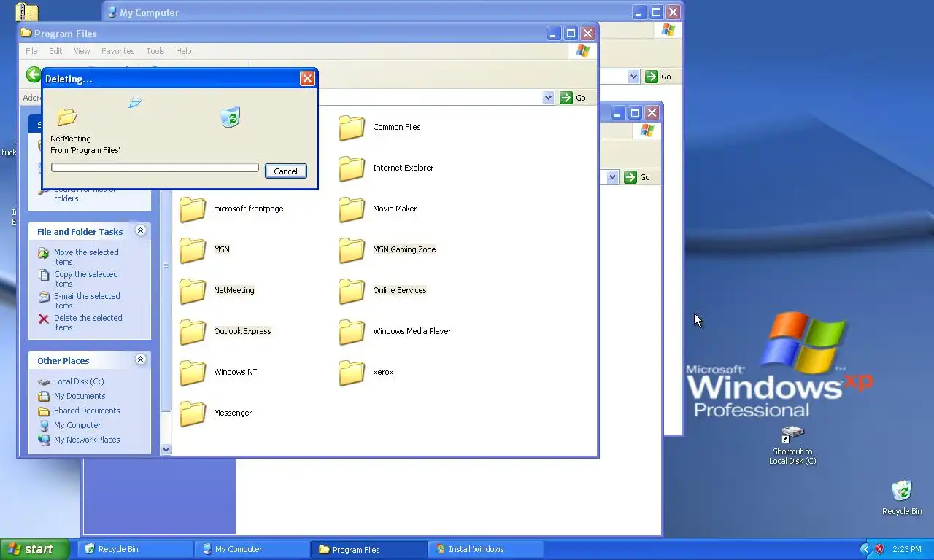Open the Program Files address bar dropdown
The image size is (934, 560).
(x=548, y=98)
